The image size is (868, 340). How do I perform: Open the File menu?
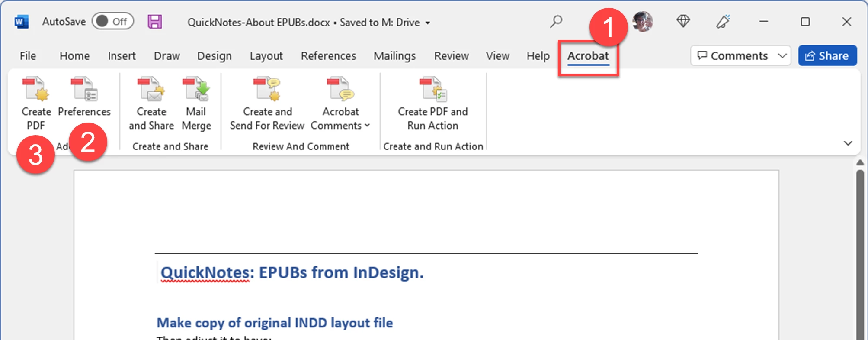pos(28,56)
